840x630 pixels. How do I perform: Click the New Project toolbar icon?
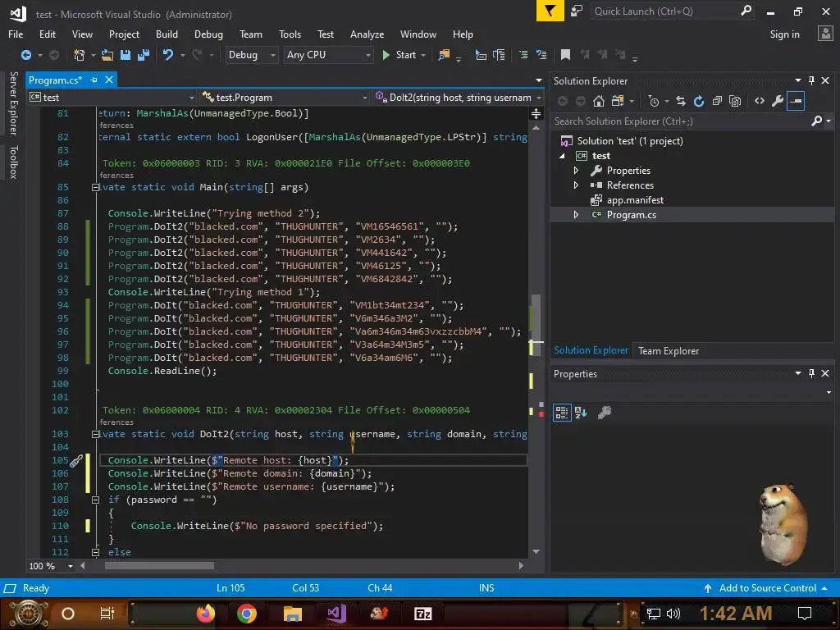79,55
